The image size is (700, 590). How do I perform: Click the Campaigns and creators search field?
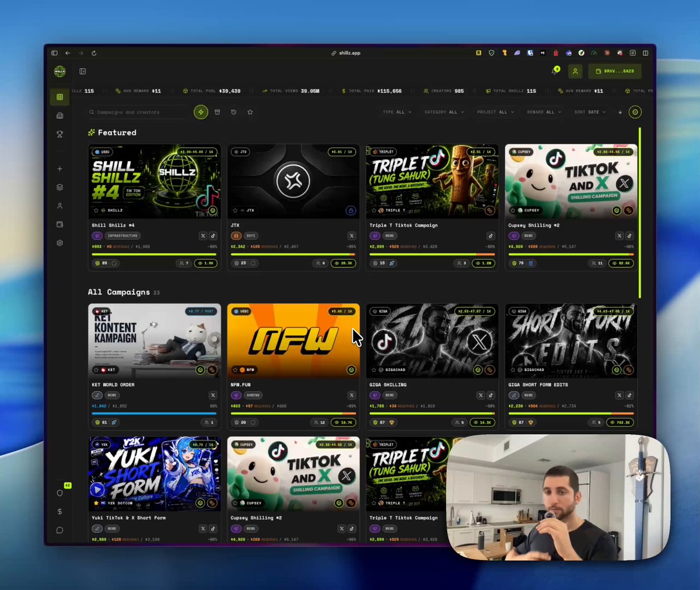138,112
